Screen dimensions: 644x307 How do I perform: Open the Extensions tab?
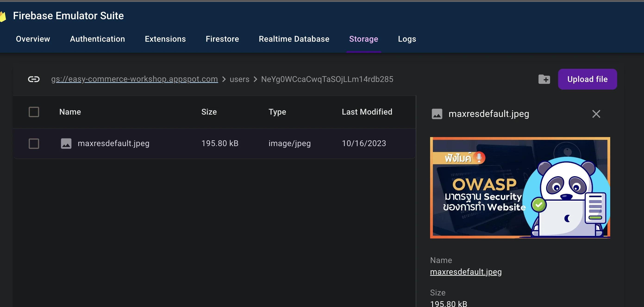(165, 39)
